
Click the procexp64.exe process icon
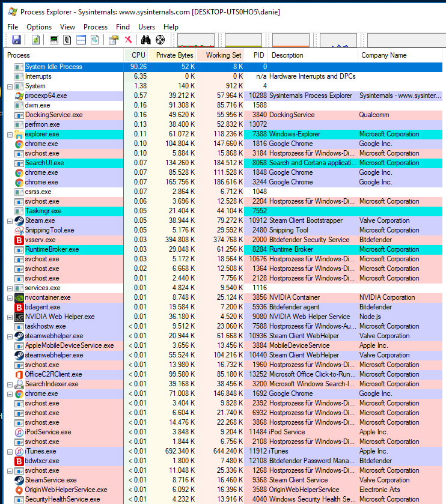coord(19,96)
